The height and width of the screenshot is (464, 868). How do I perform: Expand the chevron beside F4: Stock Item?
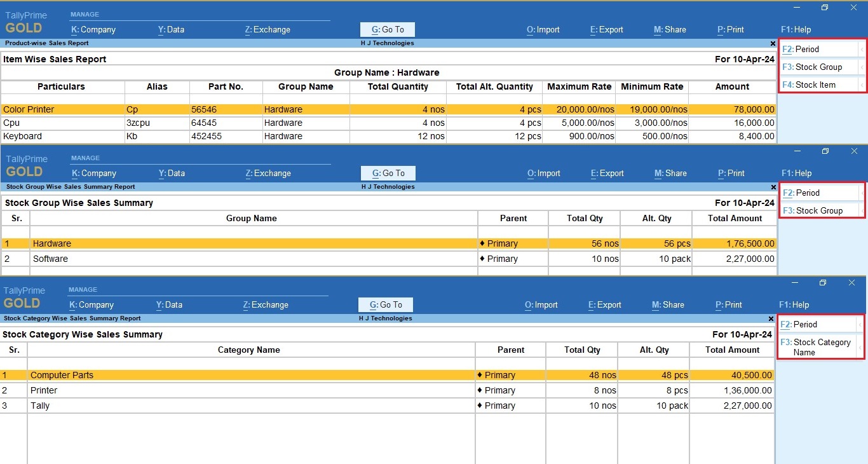(863, 84)
